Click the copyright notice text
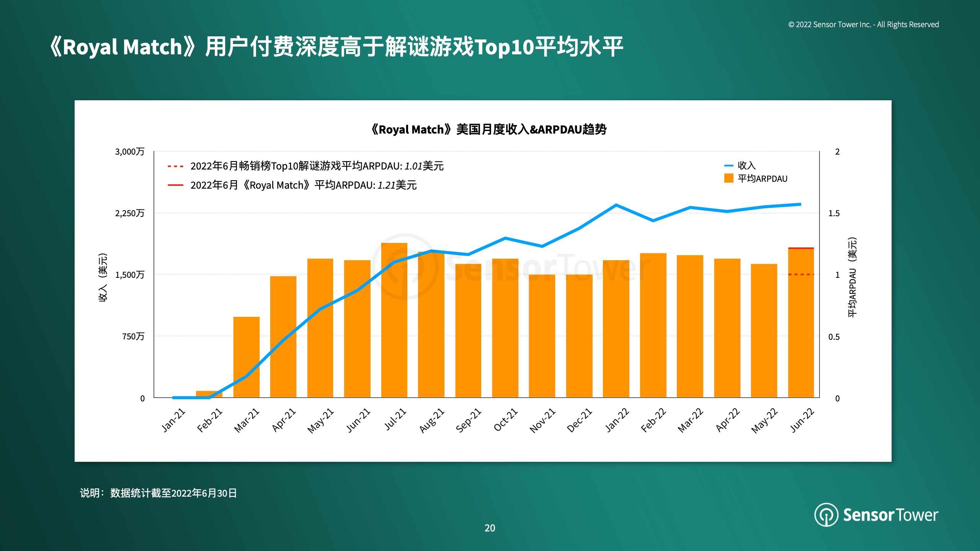980x551 pixels. [x=863, y=24]
